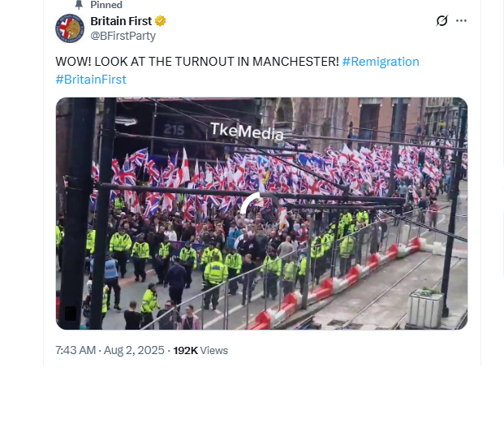
Task: Click the black square in video corner
Action: click(71, 313)
